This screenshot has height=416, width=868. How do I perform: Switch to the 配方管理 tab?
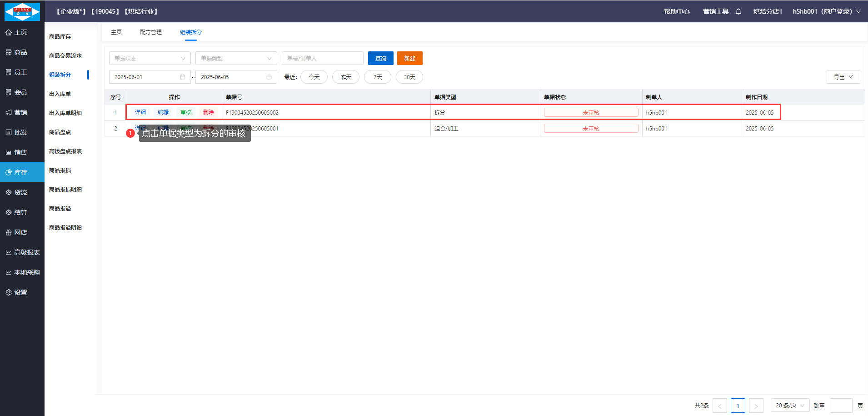click(x=150, y=32)
